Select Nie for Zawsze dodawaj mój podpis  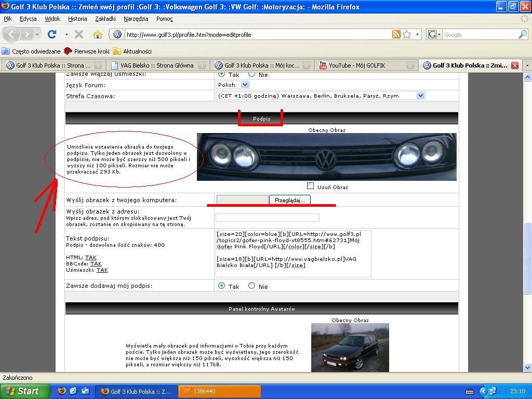[x=251, y=286]
